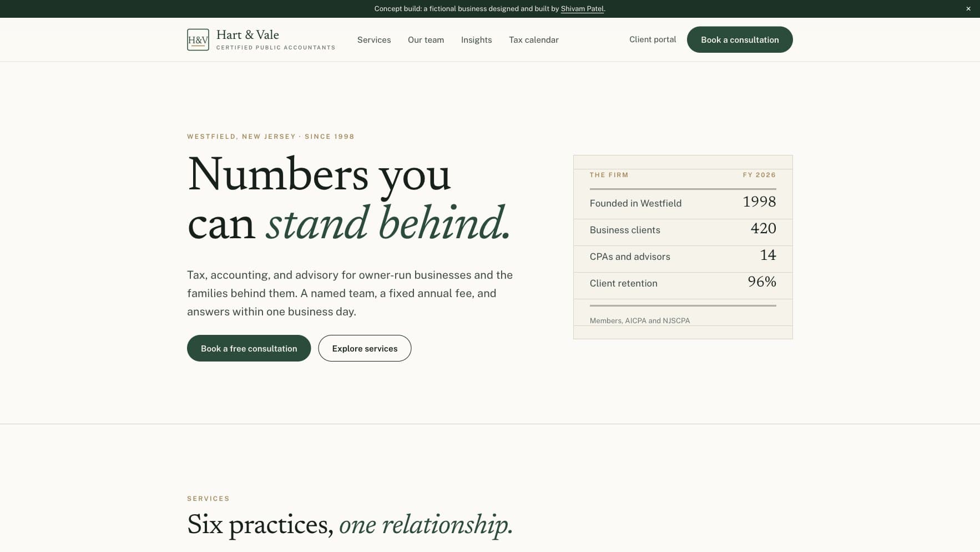Click the 'Numbers you can stand behind' headline
Viewport: 980px width, 552px height.
(348, 199)
